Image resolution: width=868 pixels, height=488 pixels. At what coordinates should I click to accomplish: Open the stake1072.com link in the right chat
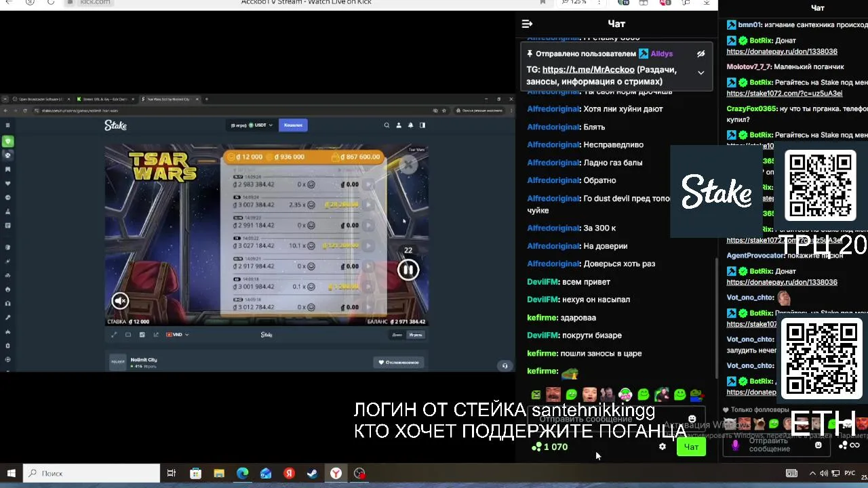(785, 94)
